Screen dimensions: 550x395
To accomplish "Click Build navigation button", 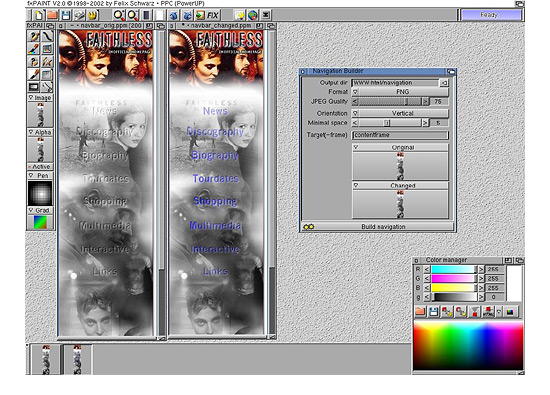I will [x=378, y=227].
